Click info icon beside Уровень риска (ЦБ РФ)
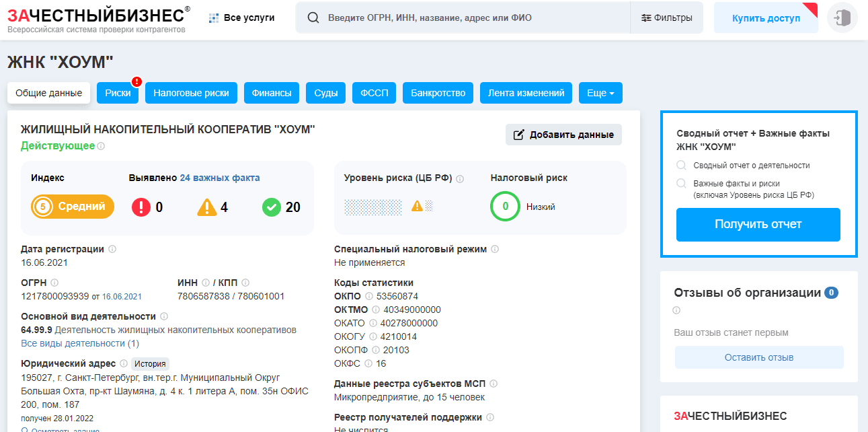Screen dimensions: 868x432 tap(460, 178)
